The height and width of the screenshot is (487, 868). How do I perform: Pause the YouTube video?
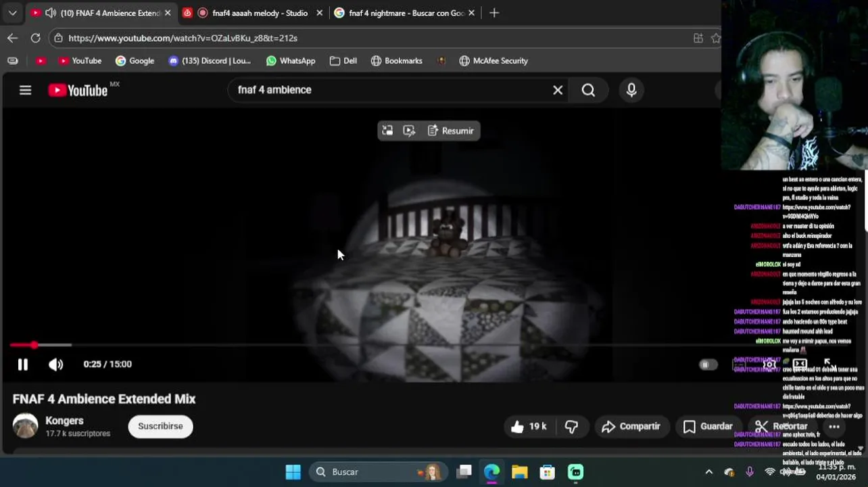point(22,365)
